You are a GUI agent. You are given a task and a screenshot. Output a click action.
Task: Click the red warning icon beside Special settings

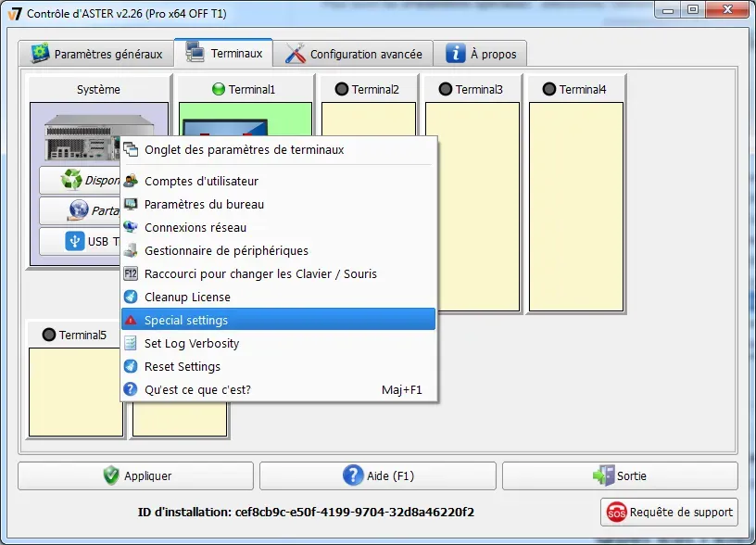click(x=131, y=320)
